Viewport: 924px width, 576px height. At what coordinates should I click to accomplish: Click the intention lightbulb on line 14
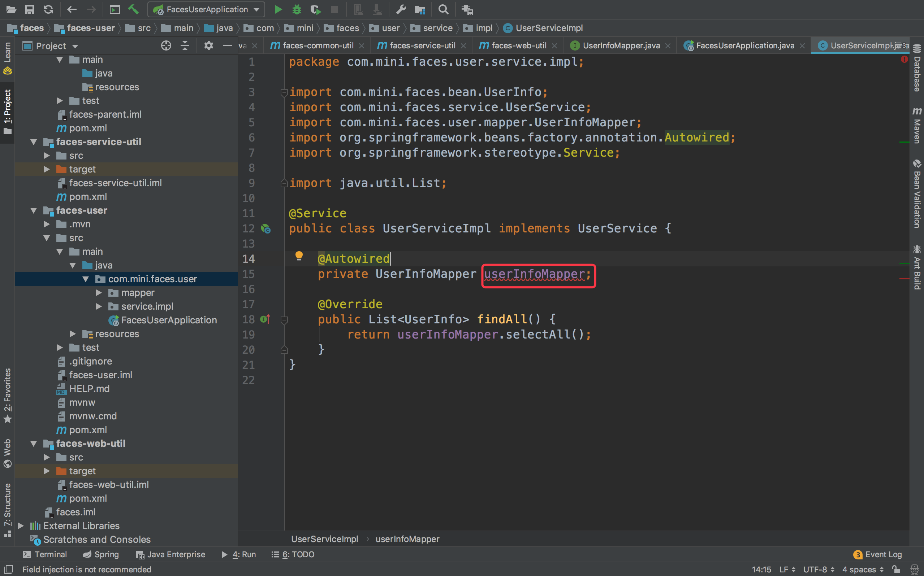tap(299, 256)
